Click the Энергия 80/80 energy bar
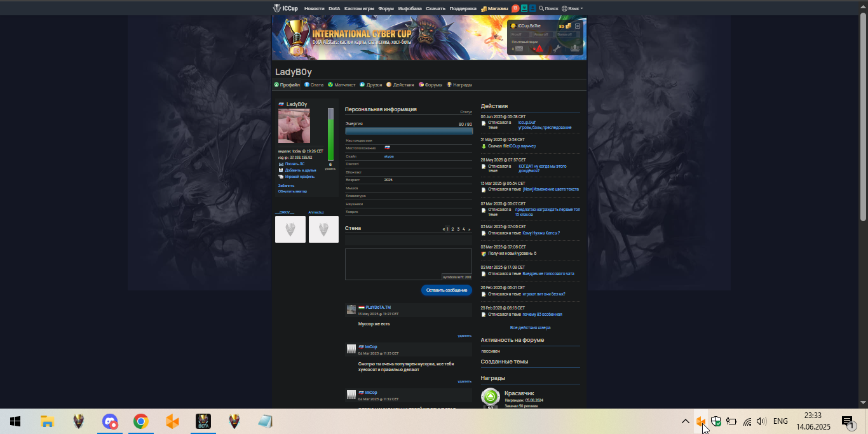This screenshot has height=434, width=868. [x=409, y=131]
